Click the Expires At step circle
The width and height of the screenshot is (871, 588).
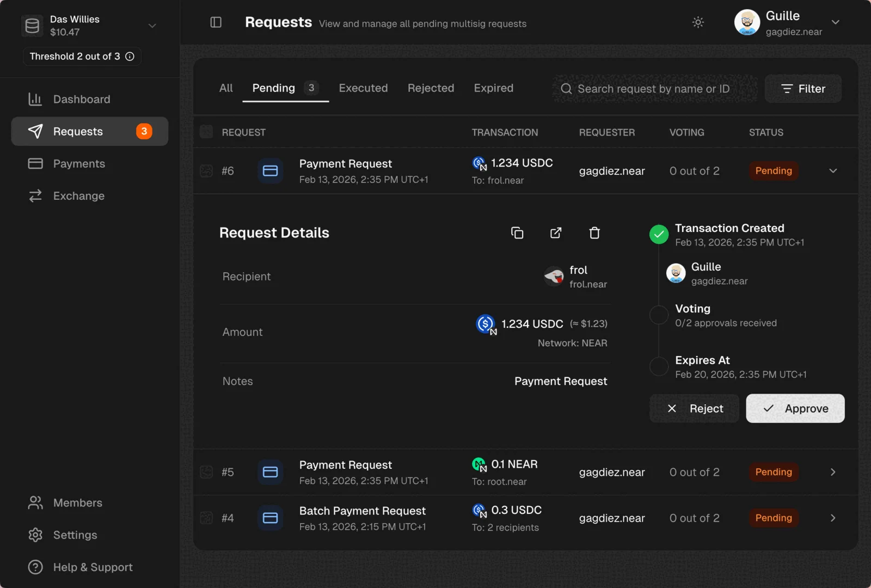click(659, 366)
